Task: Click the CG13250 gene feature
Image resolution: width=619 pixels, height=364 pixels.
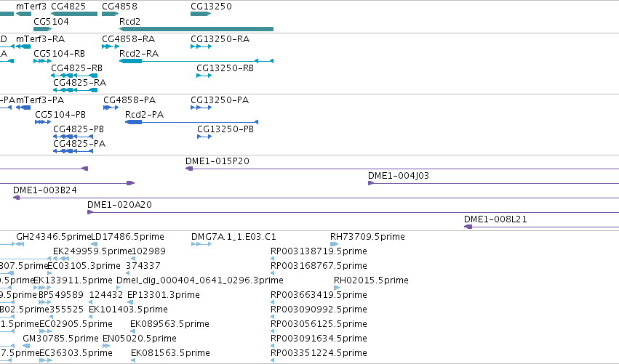Action: 201,14
